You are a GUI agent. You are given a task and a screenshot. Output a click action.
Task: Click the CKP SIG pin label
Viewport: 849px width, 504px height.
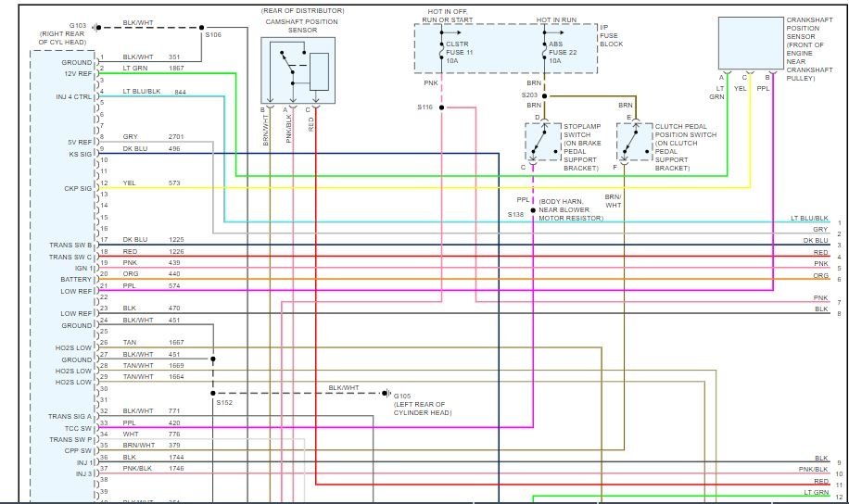[x=78, y=188]
